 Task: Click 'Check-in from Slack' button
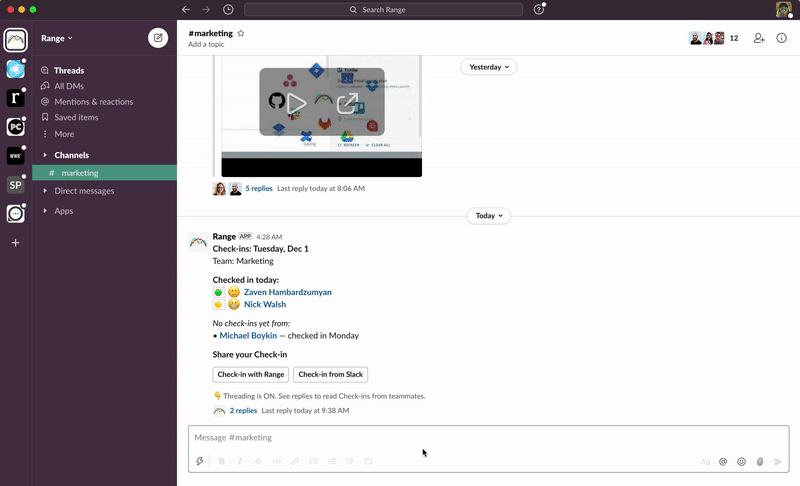(x=331, y=374)
